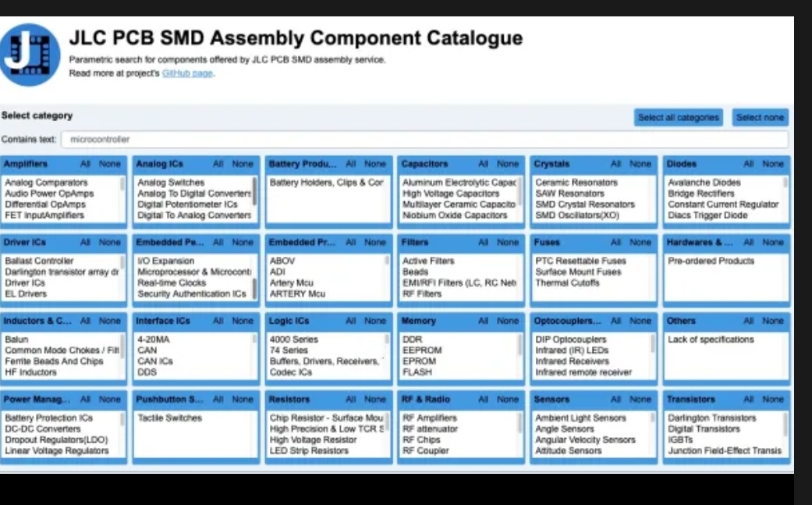Select All in the Memory category
812x505 pixels.
pos(483,321)
